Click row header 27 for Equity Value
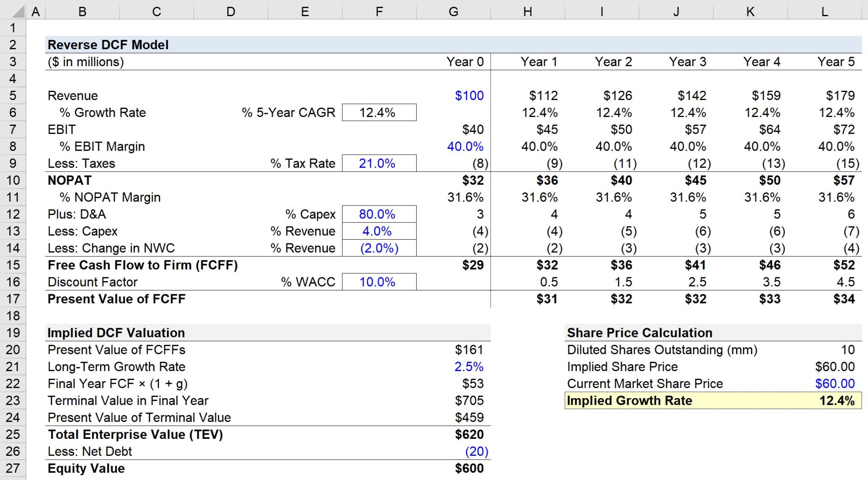The image size is (868, 480). coord(13,468)
